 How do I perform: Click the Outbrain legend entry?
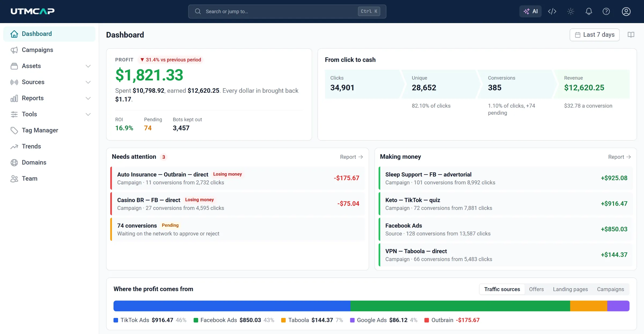pos(452,320)
